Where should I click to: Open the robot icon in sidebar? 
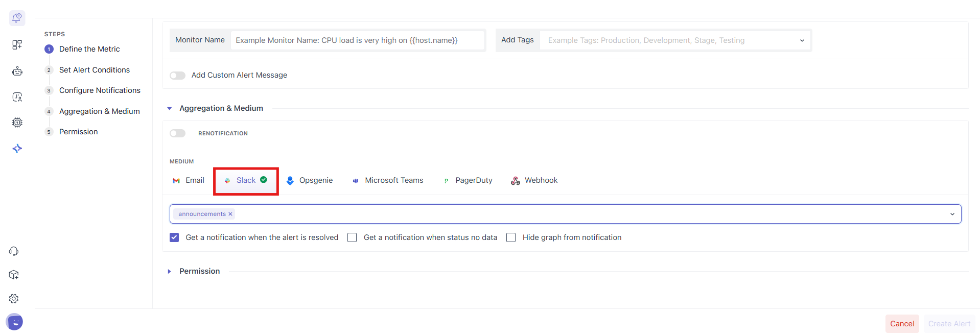17,71
